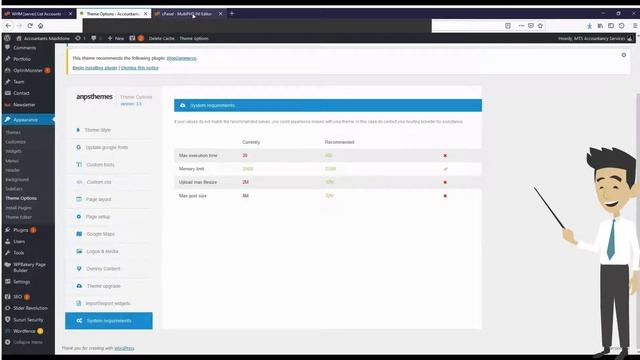Open the browser library icon
Screen dimensions: 640x360
[x=600, y=25]
